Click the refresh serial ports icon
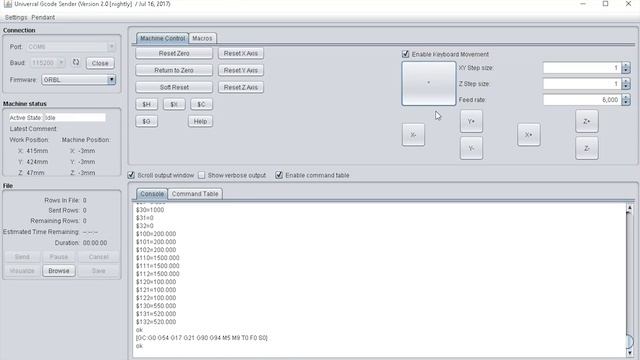 click(x=76, y=62)
